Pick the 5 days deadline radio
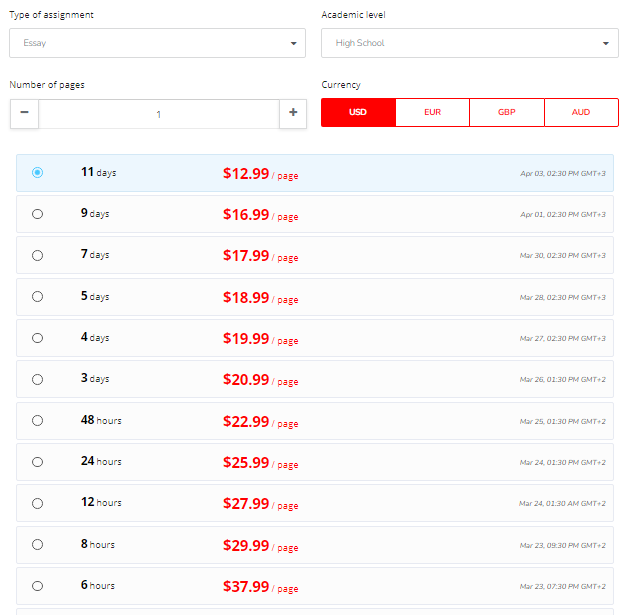 click(37, 297)
